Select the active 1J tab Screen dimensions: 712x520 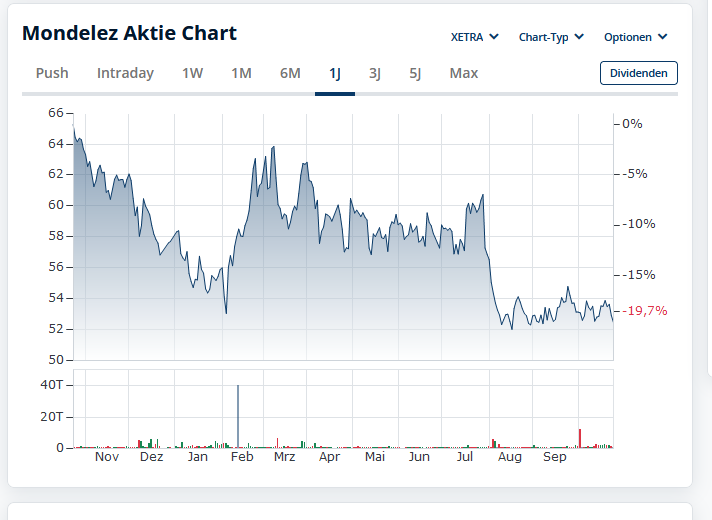click(x=335, y=73)
